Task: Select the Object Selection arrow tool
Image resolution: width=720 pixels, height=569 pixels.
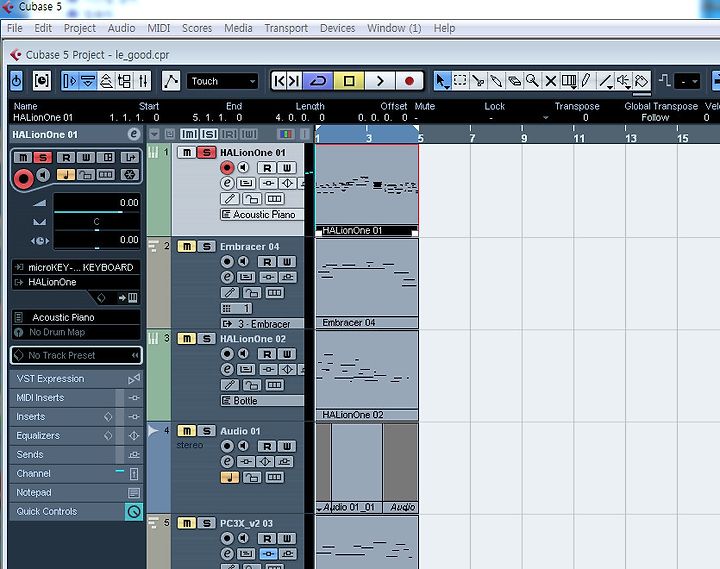Action: pyautogui.click(x=442, y=81)
